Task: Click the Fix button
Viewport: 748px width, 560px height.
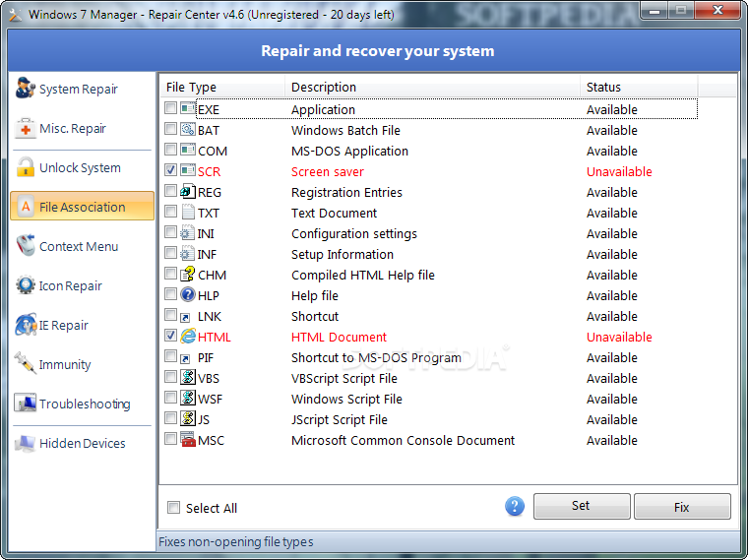Action: point(682,506)
